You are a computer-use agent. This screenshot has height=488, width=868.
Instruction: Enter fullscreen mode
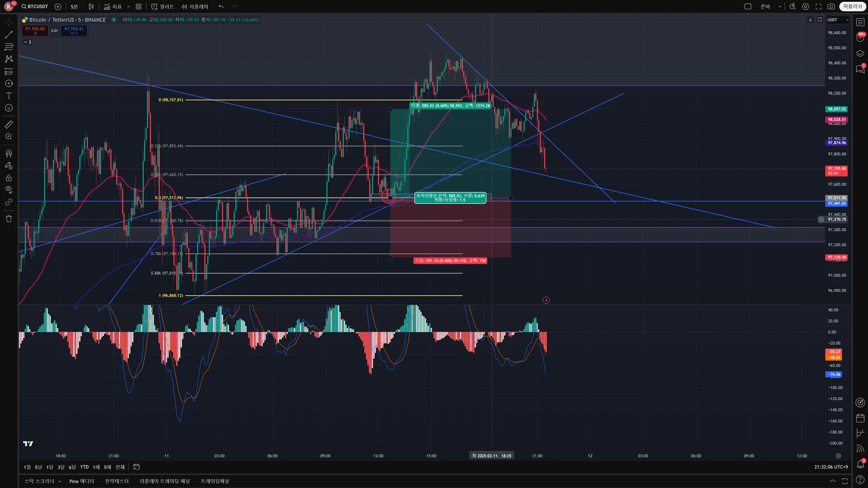point(818,6)
